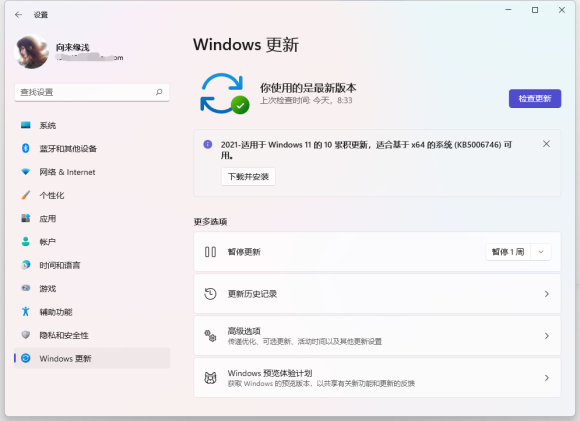Open the 辅助功能 accessibility icon
The image size is (580, 421).
[x=26, y=311]
